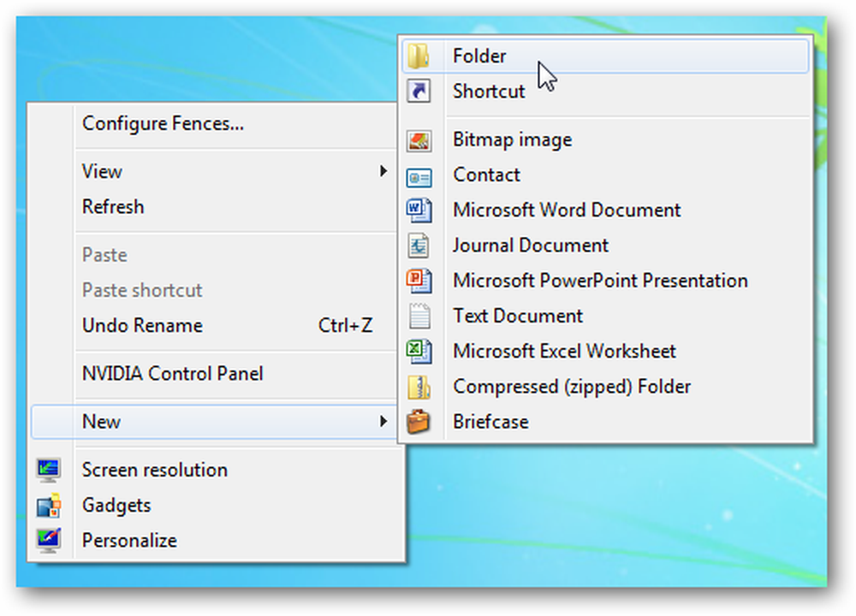The image size is (856, 616).
Task: Select the New menu entry
Action: (213, 421)
